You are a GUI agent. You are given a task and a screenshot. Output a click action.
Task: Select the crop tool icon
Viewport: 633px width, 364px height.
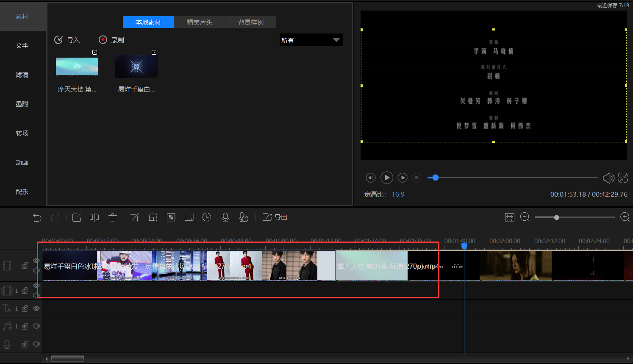[135, 217]
